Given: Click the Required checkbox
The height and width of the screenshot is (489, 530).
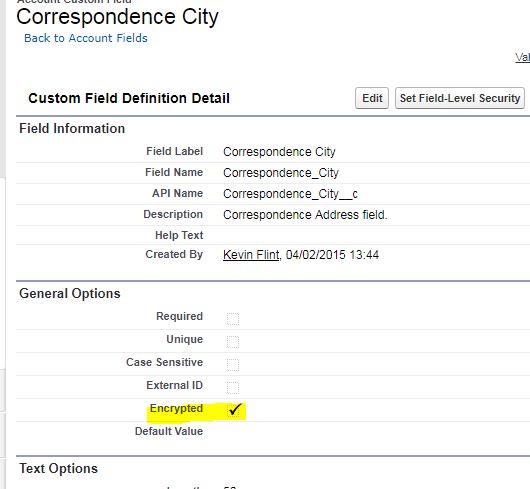Looking at the screenshot, I should [233, 319].
